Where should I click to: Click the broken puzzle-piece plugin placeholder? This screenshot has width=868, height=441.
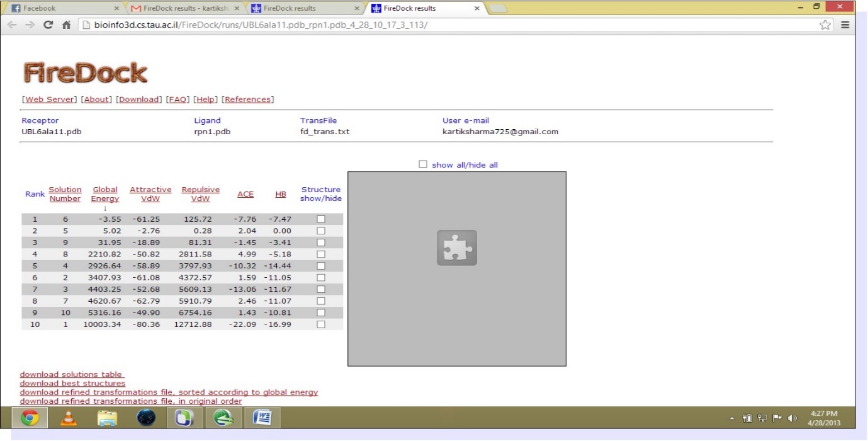pos(456,248)
